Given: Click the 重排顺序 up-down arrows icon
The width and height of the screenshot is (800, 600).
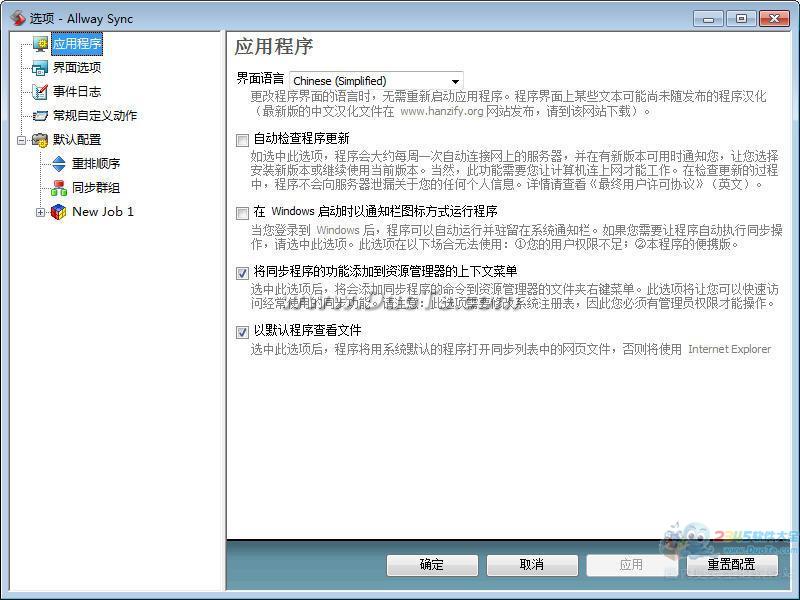Looking at the screenshot, I should tap(59, 164).
